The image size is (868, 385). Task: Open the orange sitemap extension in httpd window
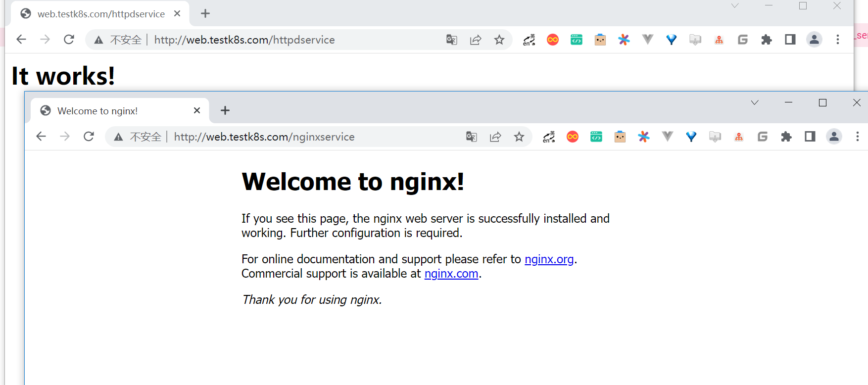click(x=719, y=40)
